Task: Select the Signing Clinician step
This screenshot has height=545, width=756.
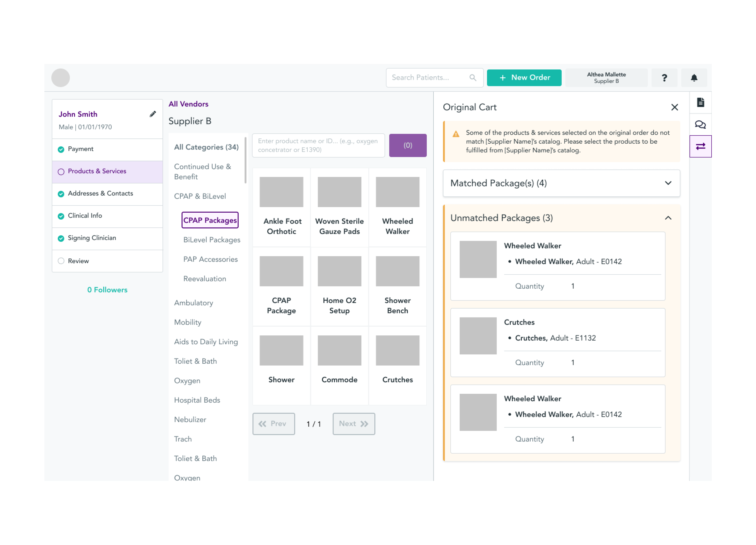Action: pos(107,238)
